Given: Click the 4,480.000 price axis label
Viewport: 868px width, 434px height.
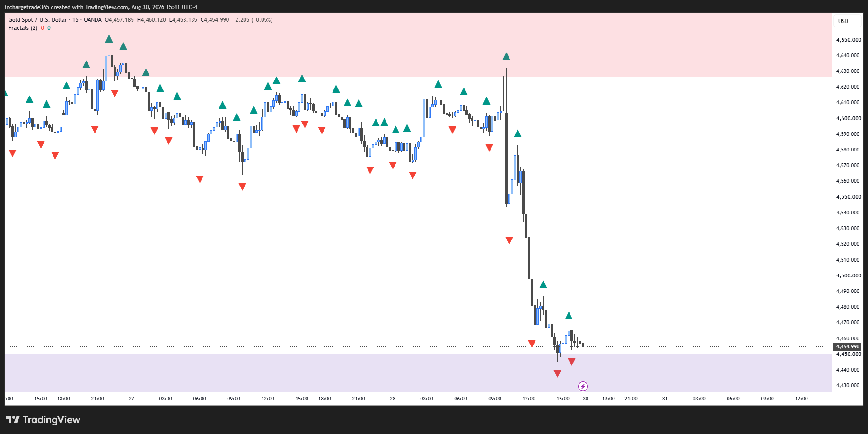Looking at the screenshot, I should click(848, 307).
